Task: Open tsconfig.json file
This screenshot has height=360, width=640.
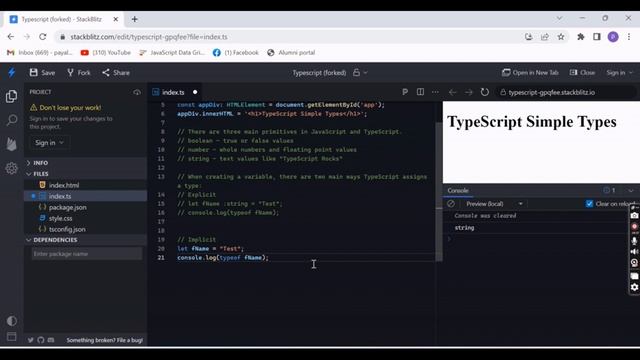Action: point(86,229)
